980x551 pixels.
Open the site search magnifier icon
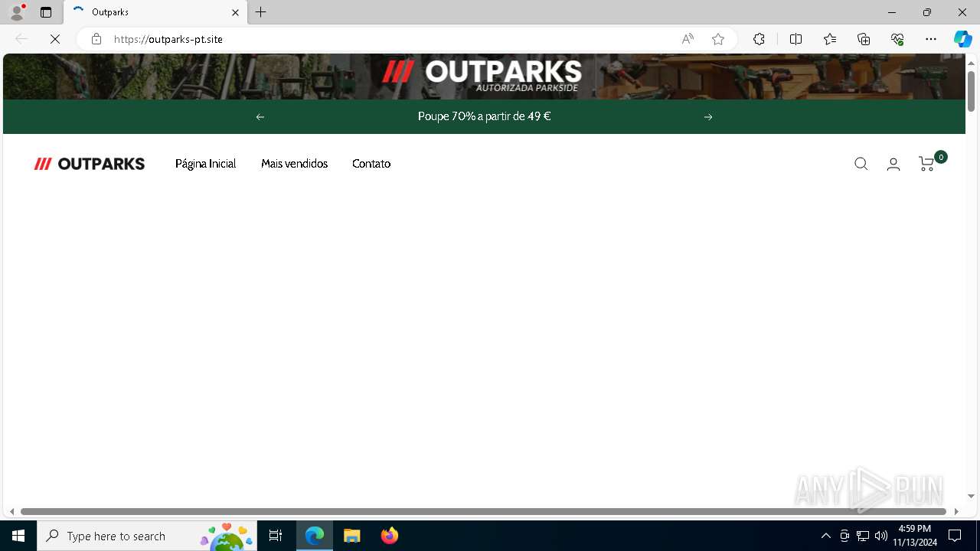(x=861, y=164)
